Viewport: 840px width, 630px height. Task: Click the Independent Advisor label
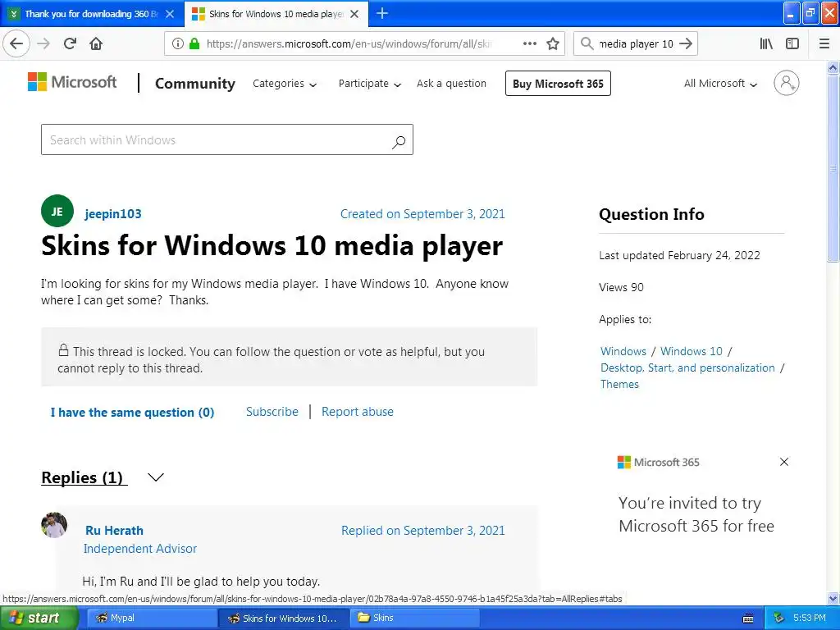140,549
